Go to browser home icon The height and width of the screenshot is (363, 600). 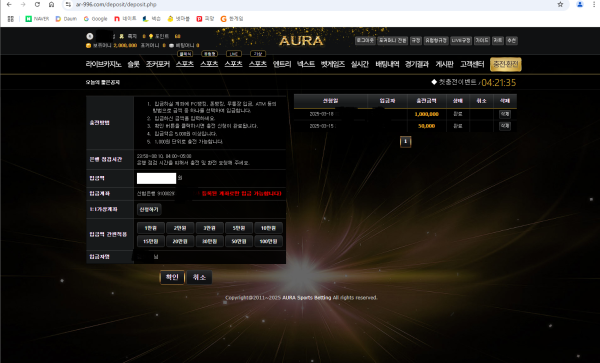point(51,5)
